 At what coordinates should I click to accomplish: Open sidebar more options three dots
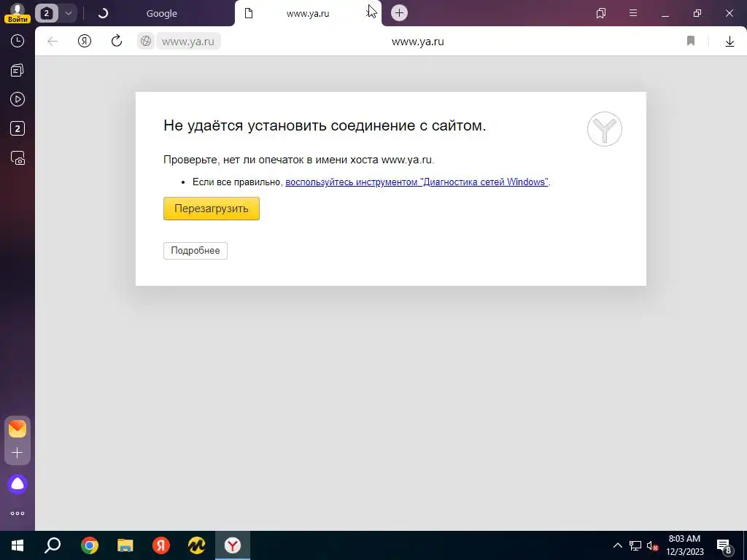pyautogui.click(x=18, y=513)
